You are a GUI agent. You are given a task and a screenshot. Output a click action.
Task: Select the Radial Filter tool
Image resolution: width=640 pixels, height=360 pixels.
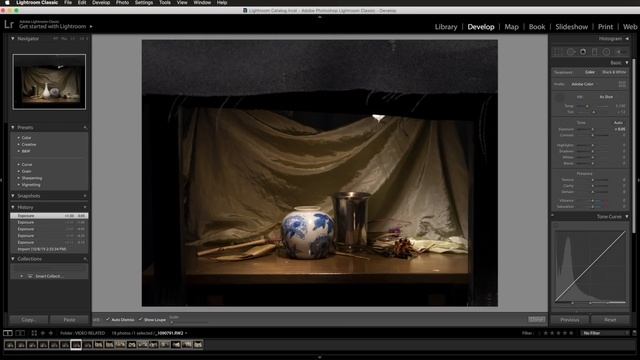pos(607,52)
